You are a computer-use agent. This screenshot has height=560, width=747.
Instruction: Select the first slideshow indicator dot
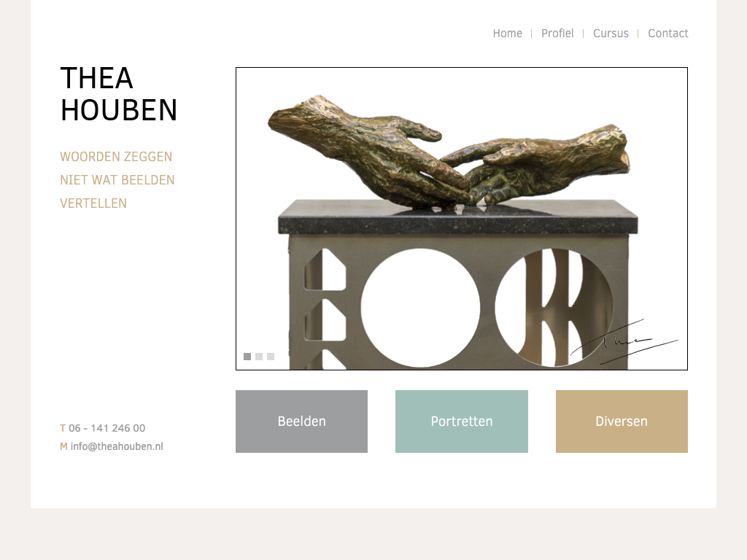(247, 357)
